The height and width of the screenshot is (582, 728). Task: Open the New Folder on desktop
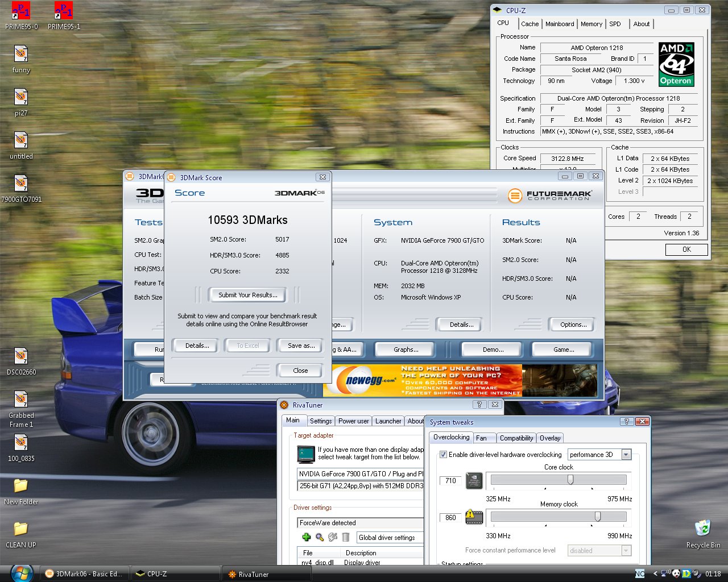point(21,491)
